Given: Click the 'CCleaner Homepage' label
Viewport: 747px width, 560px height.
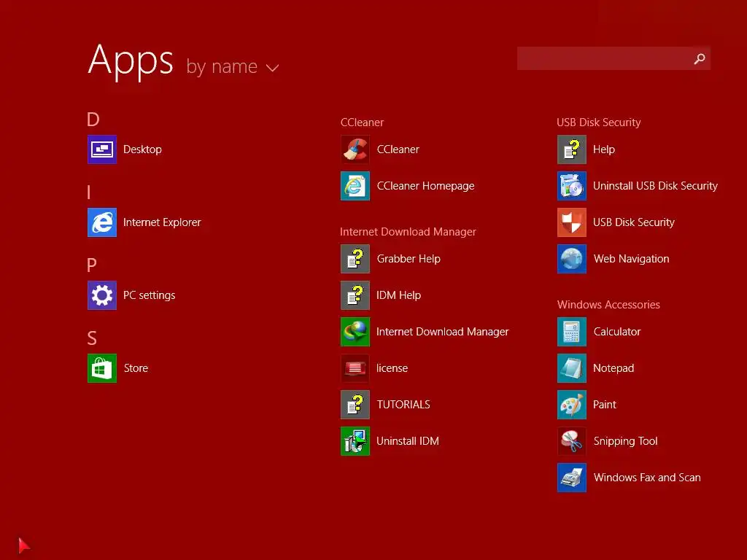Looking at the screenshot, I should (425, 186).
